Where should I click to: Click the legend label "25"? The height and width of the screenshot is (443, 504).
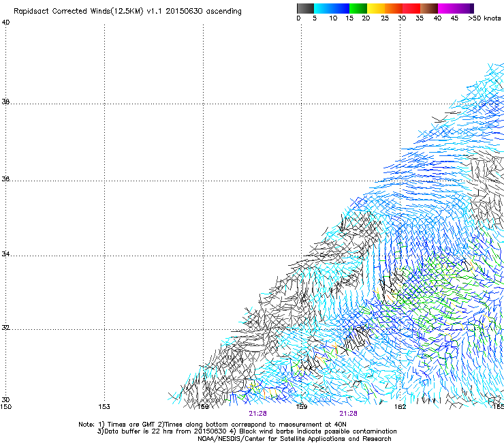385,18
